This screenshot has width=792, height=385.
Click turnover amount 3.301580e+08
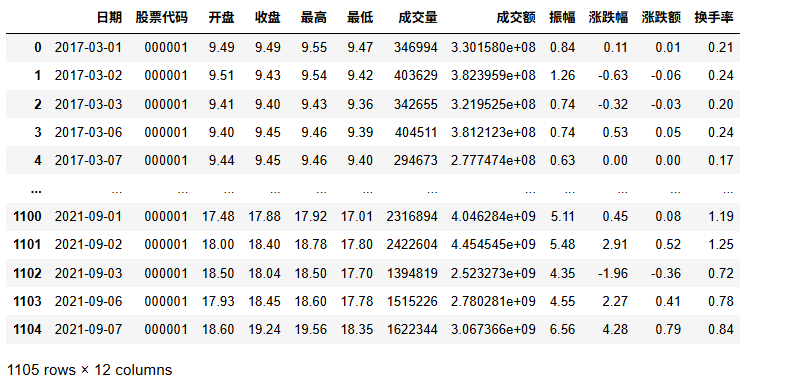point(493,47)
